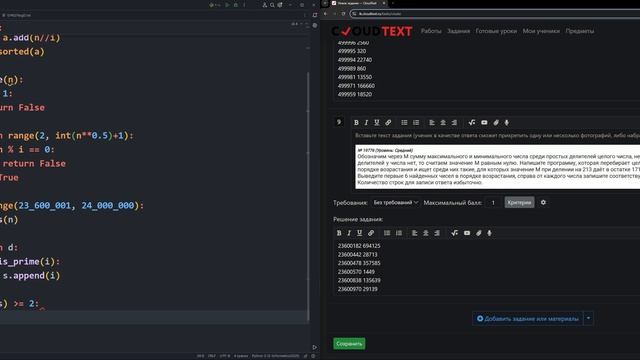Run the script with the IDE run button
Image resolution: width=640 pixels, height=360 pixels.
[x=228, y=5]
